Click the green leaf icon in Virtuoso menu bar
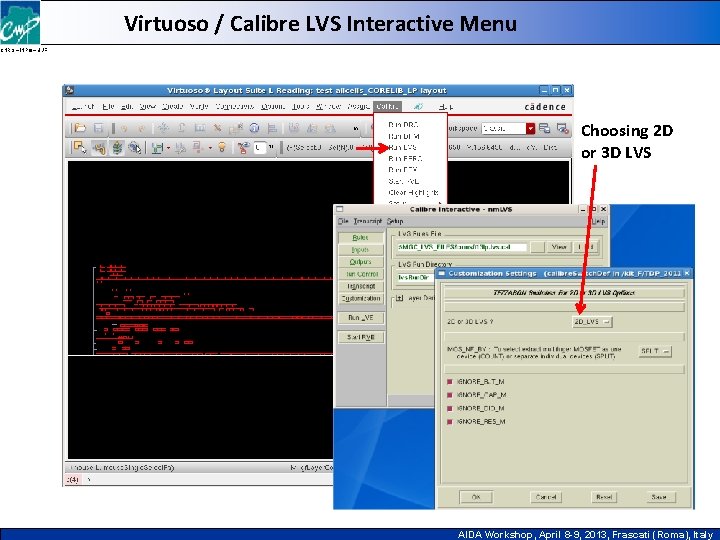This screenshot has width=720, height=540. click(418, 107)
